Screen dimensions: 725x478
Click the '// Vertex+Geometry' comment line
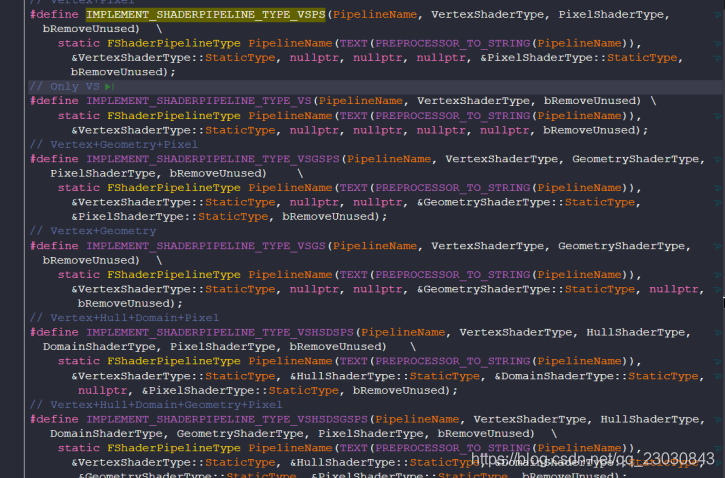coord(93,231)
